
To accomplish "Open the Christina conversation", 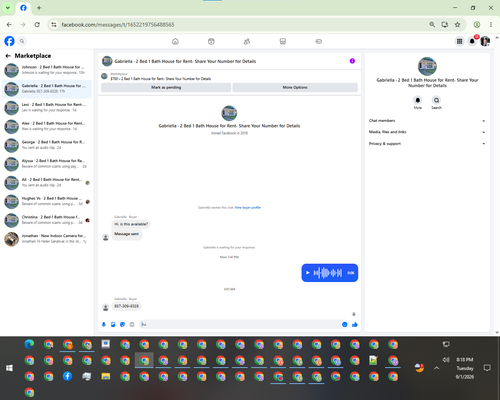I will pyautogui.click(x=47, y=220).
